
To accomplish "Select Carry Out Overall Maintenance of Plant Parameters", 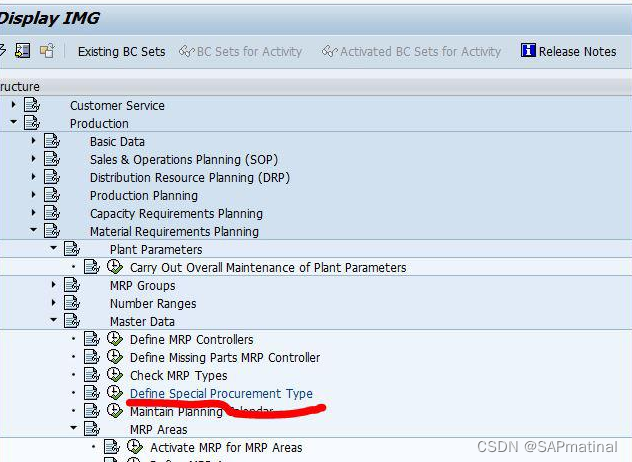I will click(x=268, y=267).
